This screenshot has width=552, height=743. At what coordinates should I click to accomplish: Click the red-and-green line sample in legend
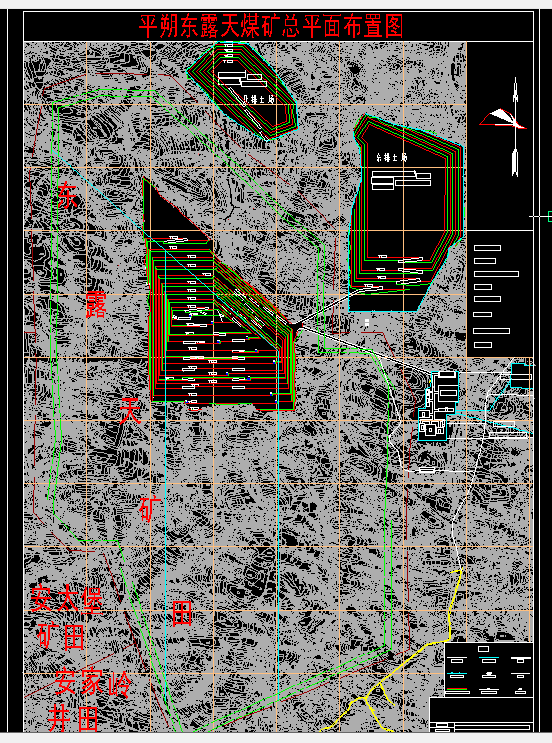457,689
